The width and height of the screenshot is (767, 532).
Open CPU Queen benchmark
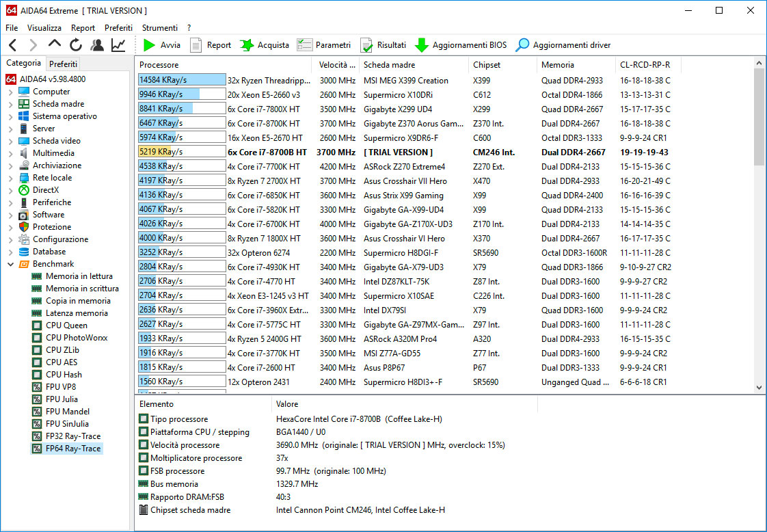pos(66,325)
